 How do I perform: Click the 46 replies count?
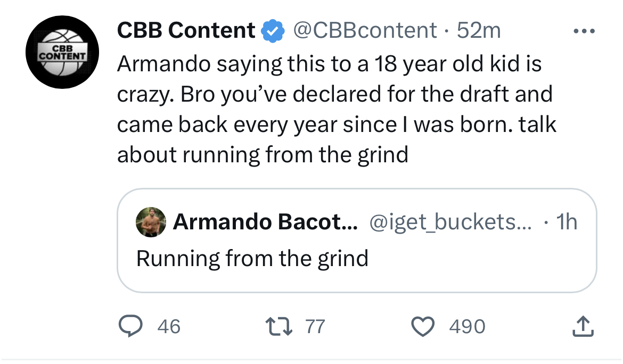[x=169, y=326]
